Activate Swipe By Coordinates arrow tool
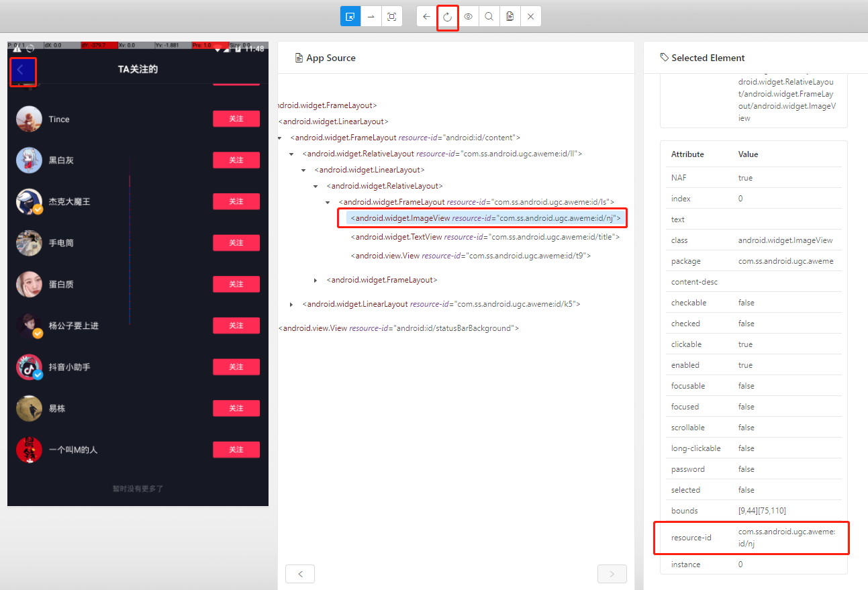The height and width of the screenshot is (590, 868). [x=371, y=16]
